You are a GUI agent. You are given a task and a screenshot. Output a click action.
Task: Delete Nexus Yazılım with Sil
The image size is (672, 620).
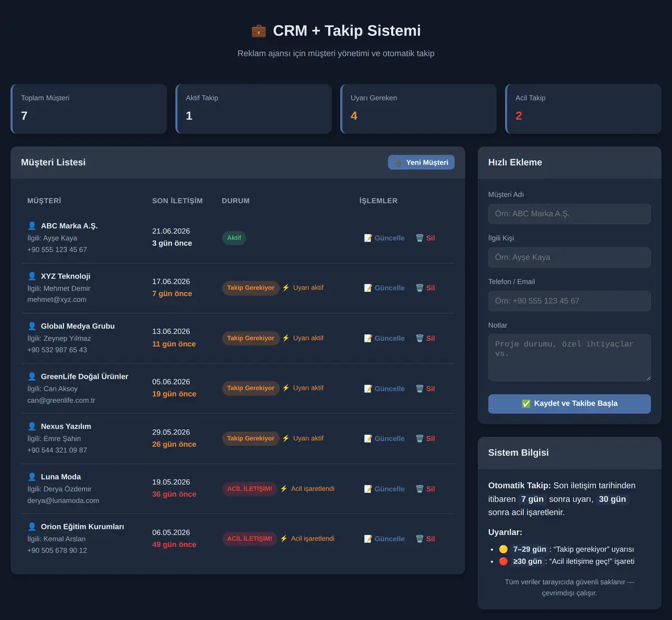point(426,439)
